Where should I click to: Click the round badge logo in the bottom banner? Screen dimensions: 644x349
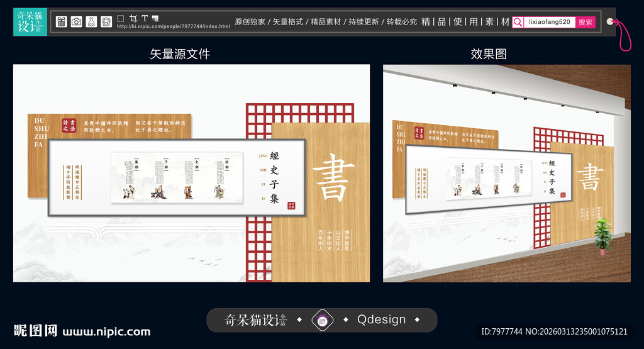[x=323, y=320]
